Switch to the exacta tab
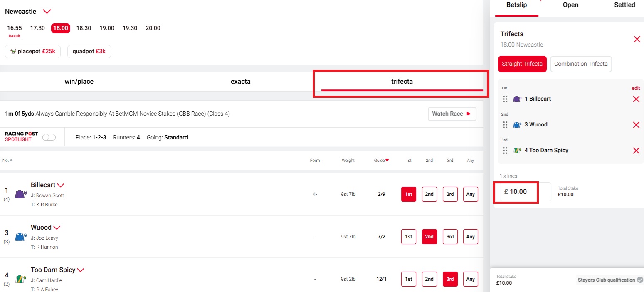 240,82
